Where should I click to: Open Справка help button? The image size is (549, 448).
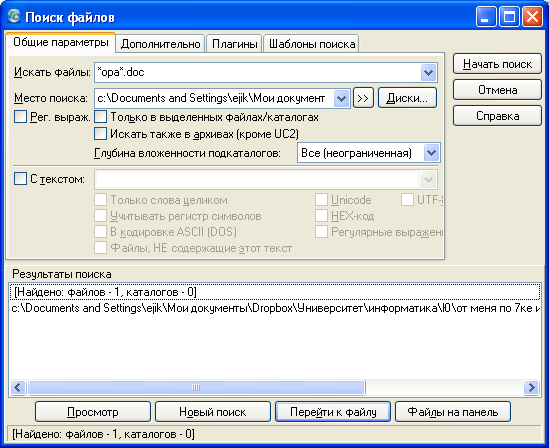click(x=497, y=116)
